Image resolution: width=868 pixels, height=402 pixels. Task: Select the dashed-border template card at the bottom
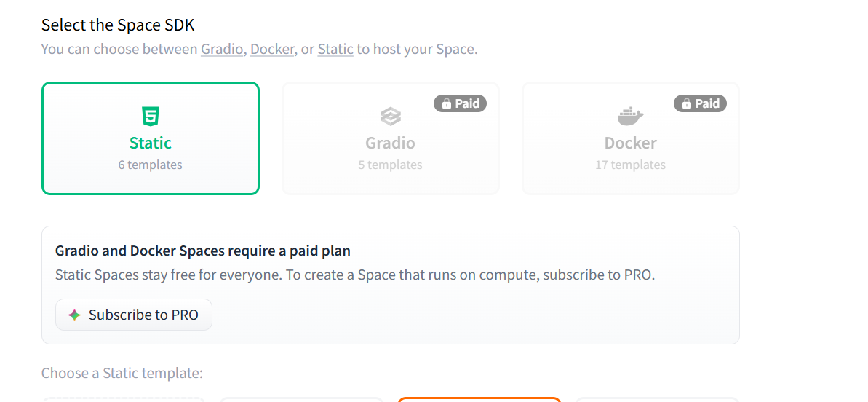[124, 400]
